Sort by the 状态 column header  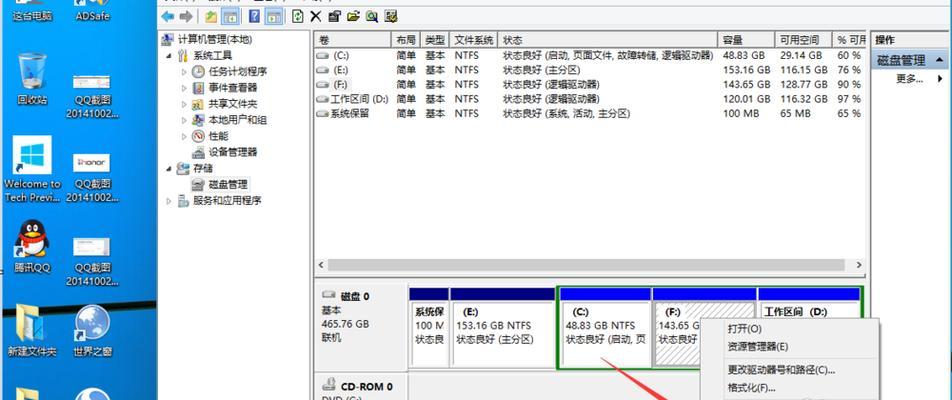pyautogui.click(x=608, y=40)
